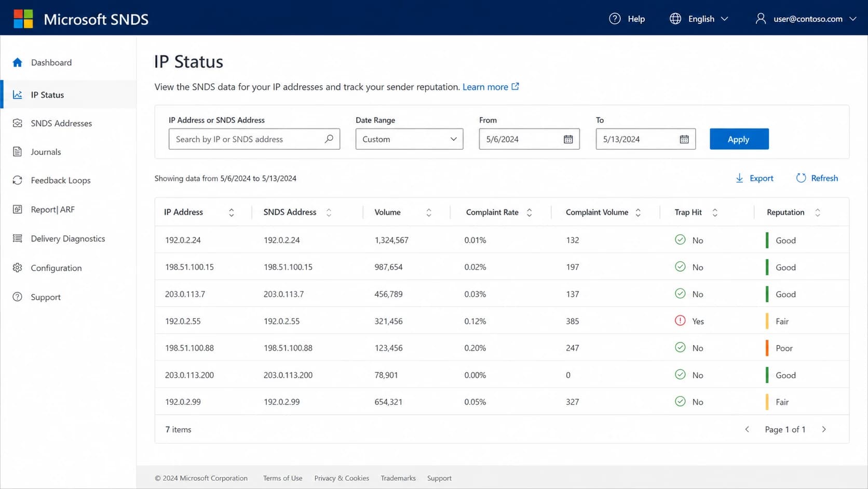Screen dimensions: 868x489
Task: Click complaint volume 327
Action: click(x=572, y=402)
